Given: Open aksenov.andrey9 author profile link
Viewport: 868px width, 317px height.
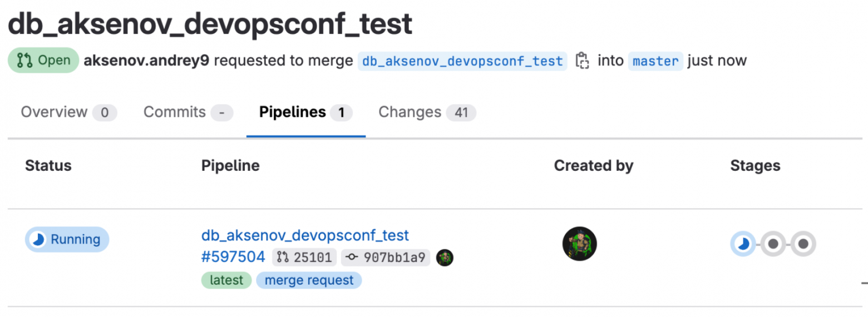Looking at the screenshot, I should click(x=146, y=61).
